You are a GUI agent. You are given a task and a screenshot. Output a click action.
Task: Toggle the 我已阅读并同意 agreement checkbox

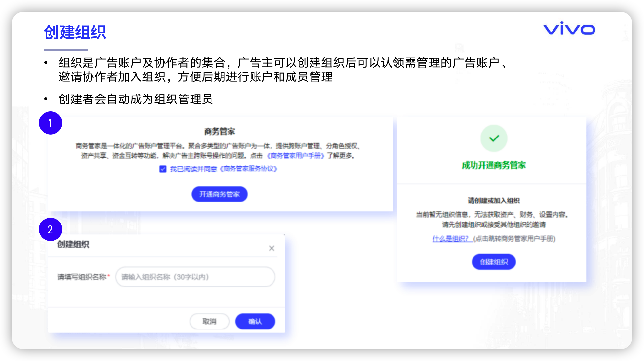click(x=163, y=169)
